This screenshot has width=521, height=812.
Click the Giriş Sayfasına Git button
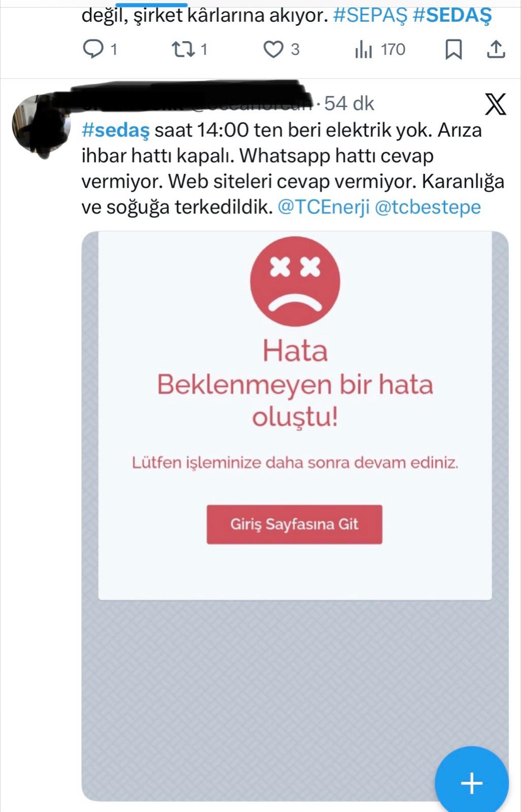[x=295, y=524]
